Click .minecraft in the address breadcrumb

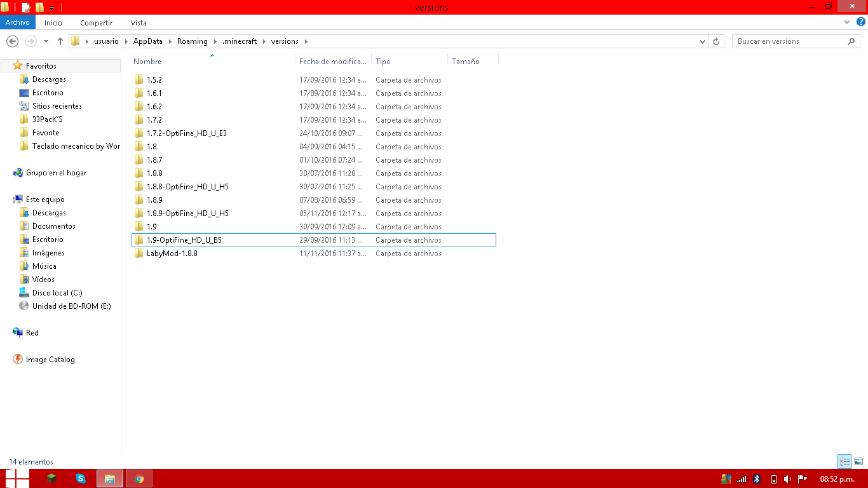point(240,41)
